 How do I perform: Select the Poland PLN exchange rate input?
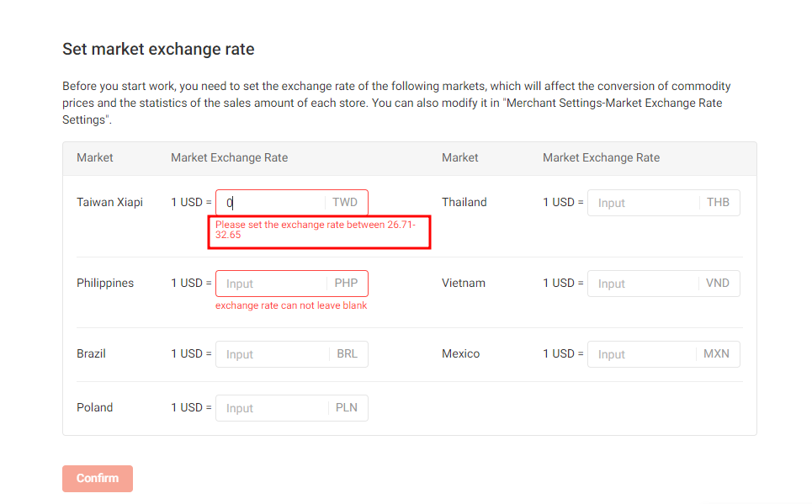point(291,408)
